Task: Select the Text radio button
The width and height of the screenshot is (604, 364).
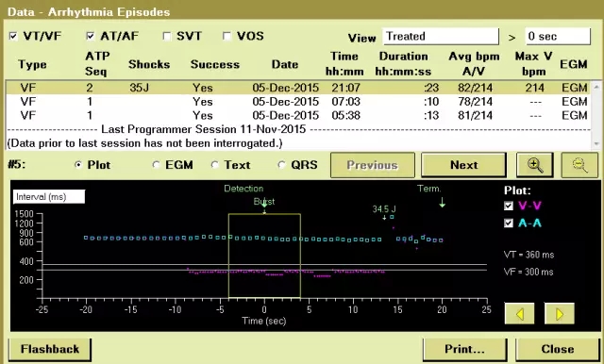Action: tap(215, 165)
